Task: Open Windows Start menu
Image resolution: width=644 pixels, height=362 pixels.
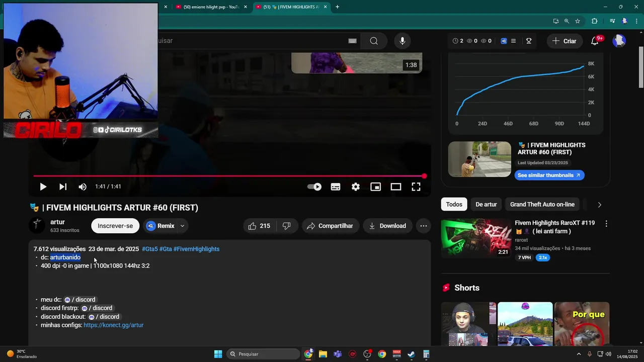Action: tap(218, 354)
